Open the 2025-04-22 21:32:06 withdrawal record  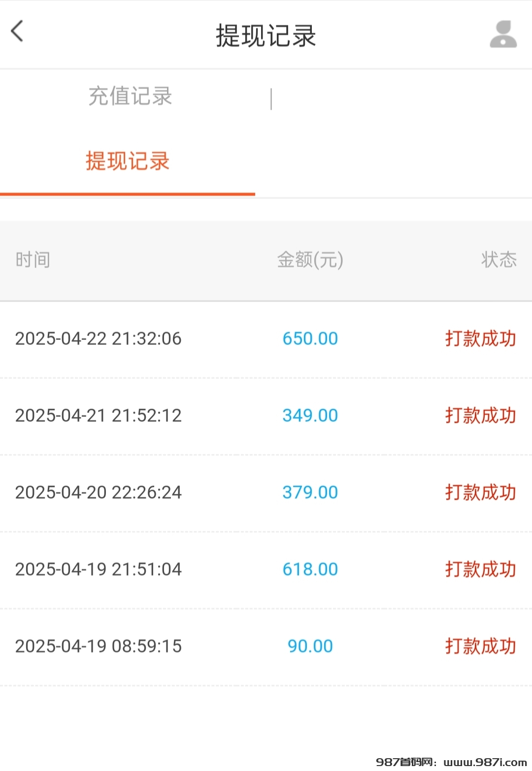coord(266,339)
